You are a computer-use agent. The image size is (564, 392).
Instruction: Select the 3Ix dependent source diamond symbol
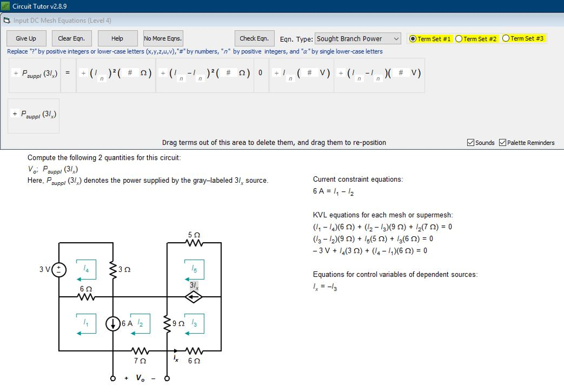pyautogui.click(x=193, y=296)
